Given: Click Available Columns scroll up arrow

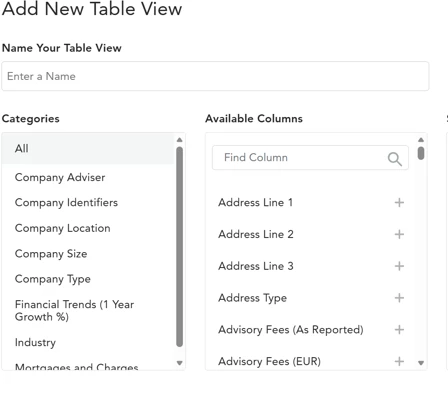Looking at the screenshot, I should 421,140.
